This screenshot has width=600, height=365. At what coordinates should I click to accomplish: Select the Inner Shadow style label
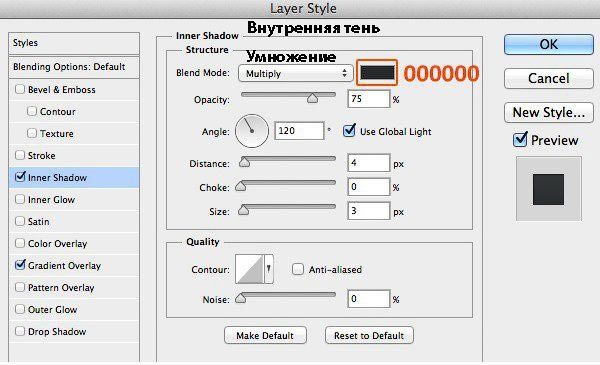click(x=57, y=178)
